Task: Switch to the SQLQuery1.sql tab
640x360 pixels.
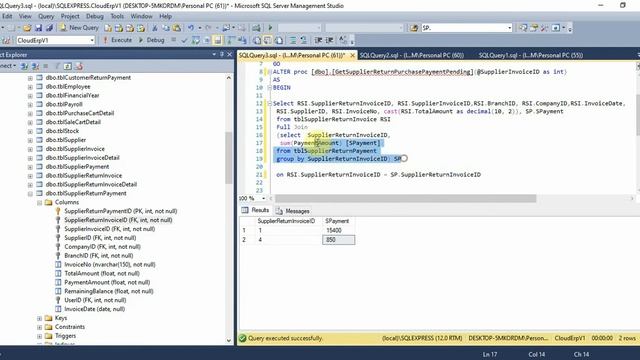Action: (531, 55)
